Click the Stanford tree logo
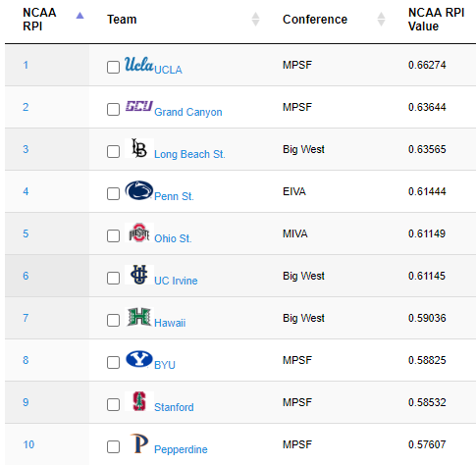The height and width of the screenshot is (465, 476). coord(139,401)
